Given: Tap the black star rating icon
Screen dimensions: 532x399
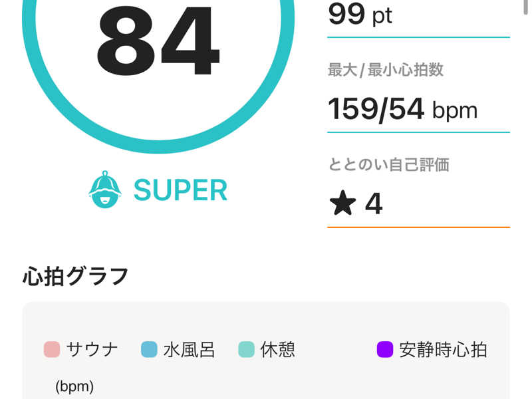Looking at the screenshot, I should point(342,203).
